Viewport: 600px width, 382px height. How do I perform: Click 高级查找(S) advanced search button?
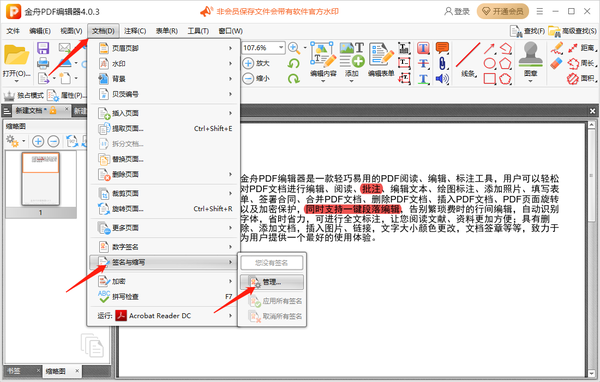[x=572, y=31]
